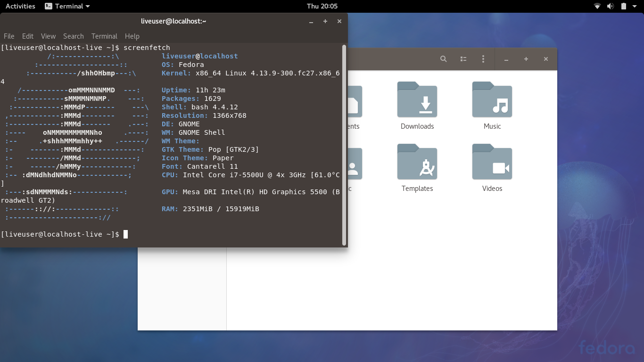This screenshot has height=362, width=644.
Task: Open the terminal's Search menu
Action: [74, 36]
